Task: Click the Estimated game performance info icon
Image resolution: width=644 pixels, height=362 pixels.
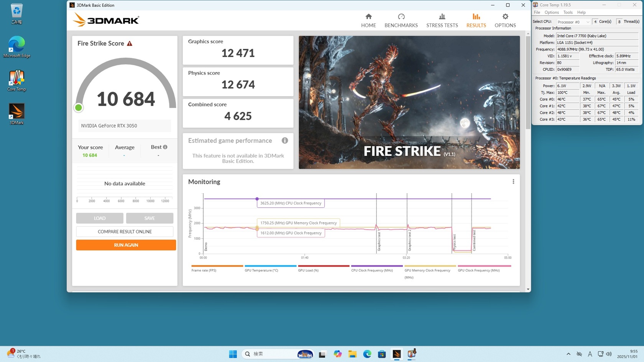Action: click(x=285, y=141)
